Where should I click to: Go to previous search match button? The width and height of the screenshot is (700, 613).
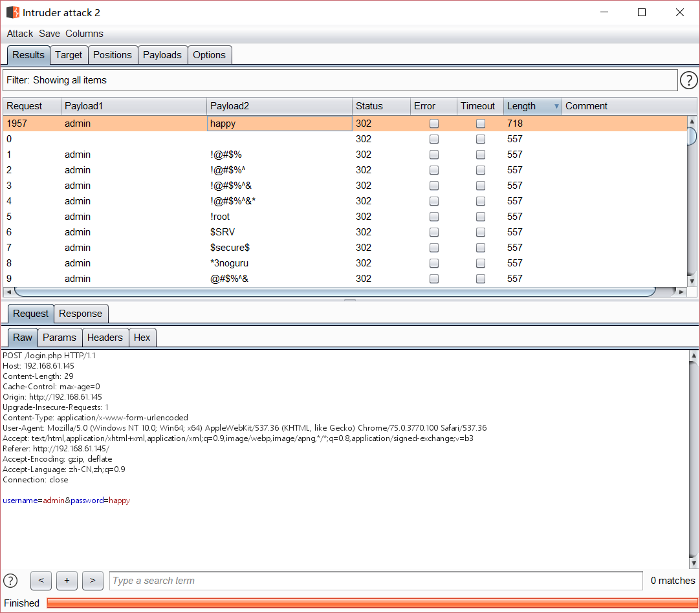click(x=41, y=581)
